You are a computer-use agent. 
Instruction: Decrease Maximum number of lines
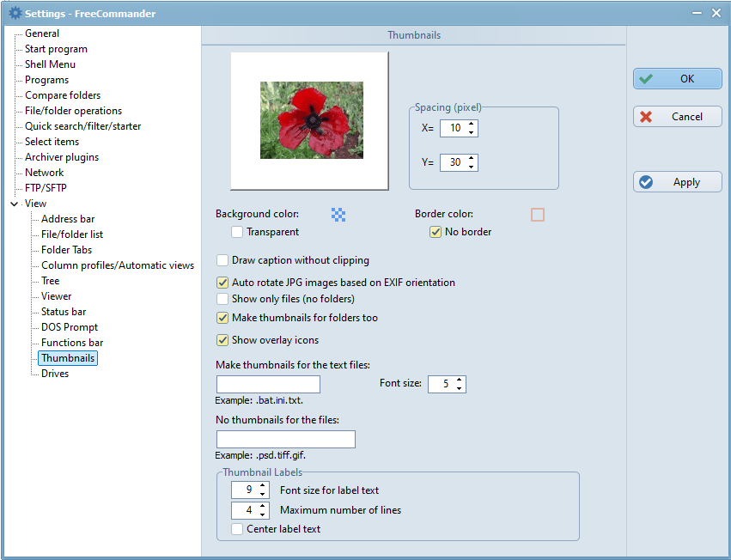263,514
